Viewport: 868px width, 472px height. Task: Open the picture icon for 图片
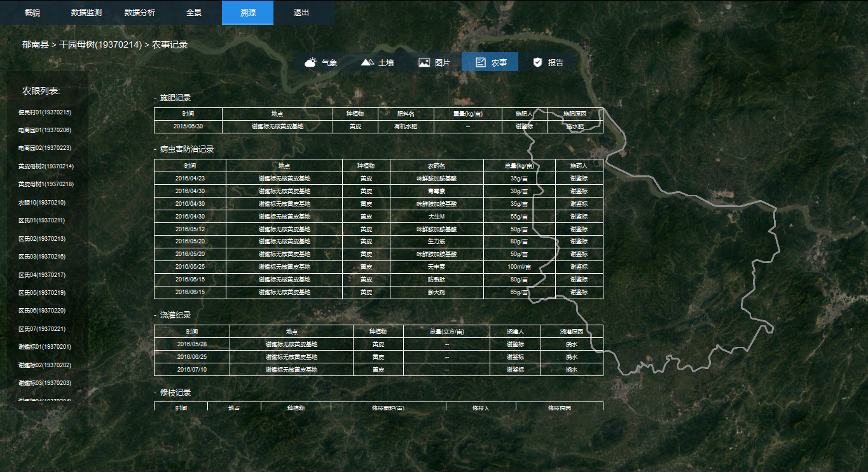[x=424, y=62]
